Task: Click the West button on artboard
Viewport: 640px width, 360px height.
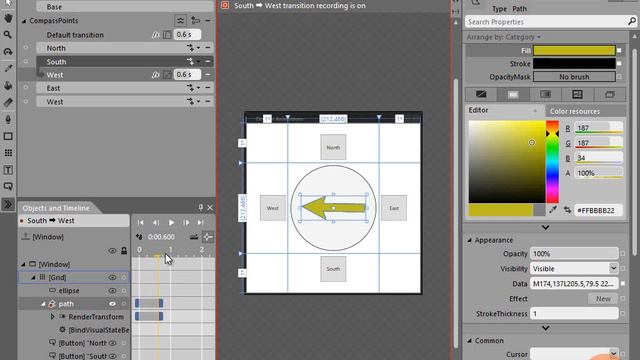Action: (273, 208)
